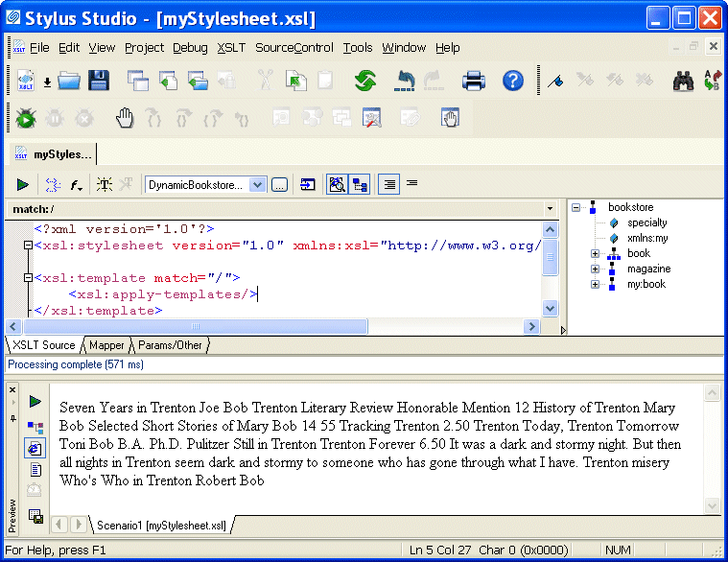Click the ellipsis button beside the scenario dropdown
This screenshot has width=728, height=562.
279,184
